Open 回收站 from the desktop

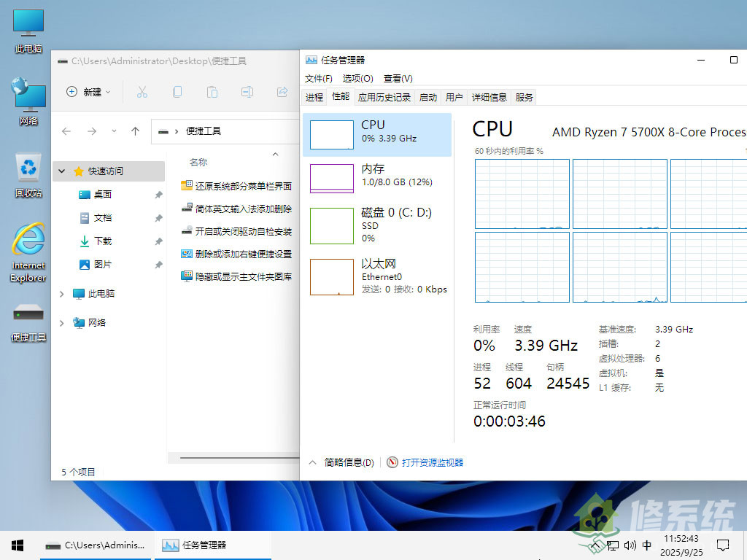coord(28,168)
